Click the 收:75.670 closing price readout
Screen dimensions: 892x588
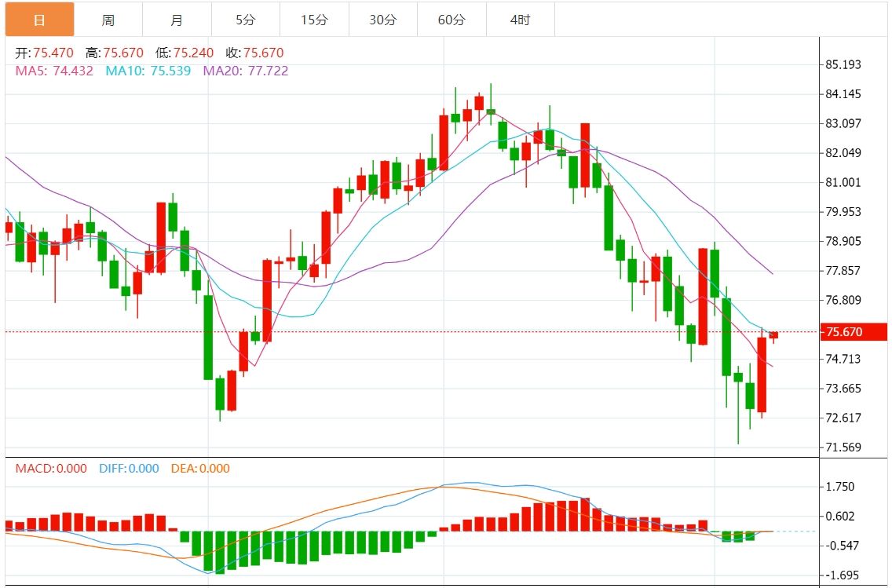pyautogui.click(x=255, y=53)
